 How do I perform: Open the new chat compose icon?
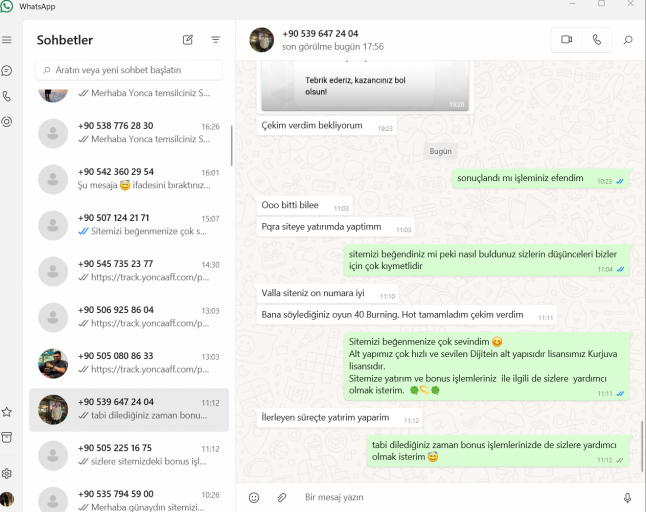188,40
